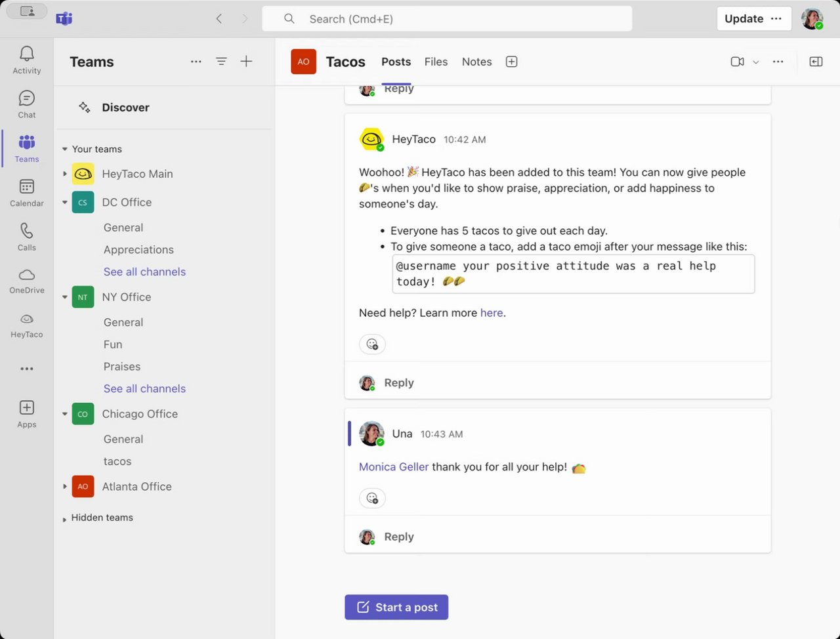Viewport: 840px width, 639px height.
Task: Click the Reply button at top edge
Action: click(398, 89)
